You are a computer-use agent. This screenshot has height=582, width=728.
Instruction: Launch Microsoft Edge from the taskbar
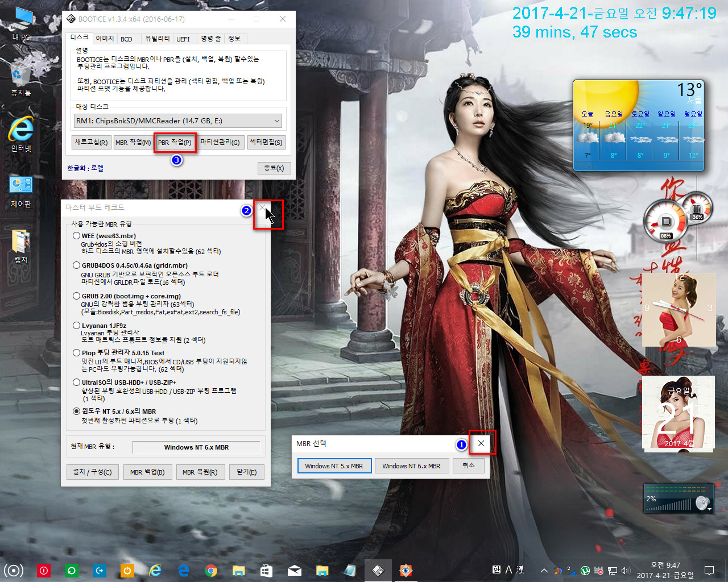(183, 570)
